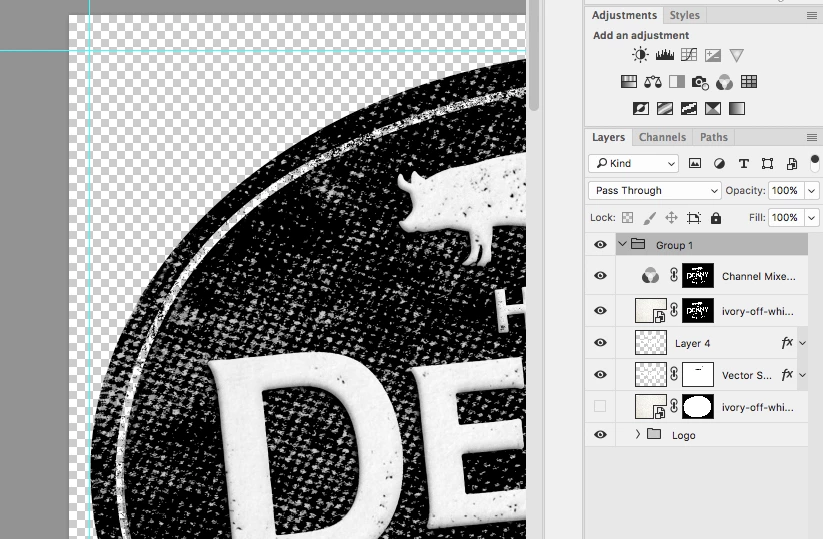823x539 pixels.
Task: Add a Photo Filter adjustment
Action: (x=700, y=82)
